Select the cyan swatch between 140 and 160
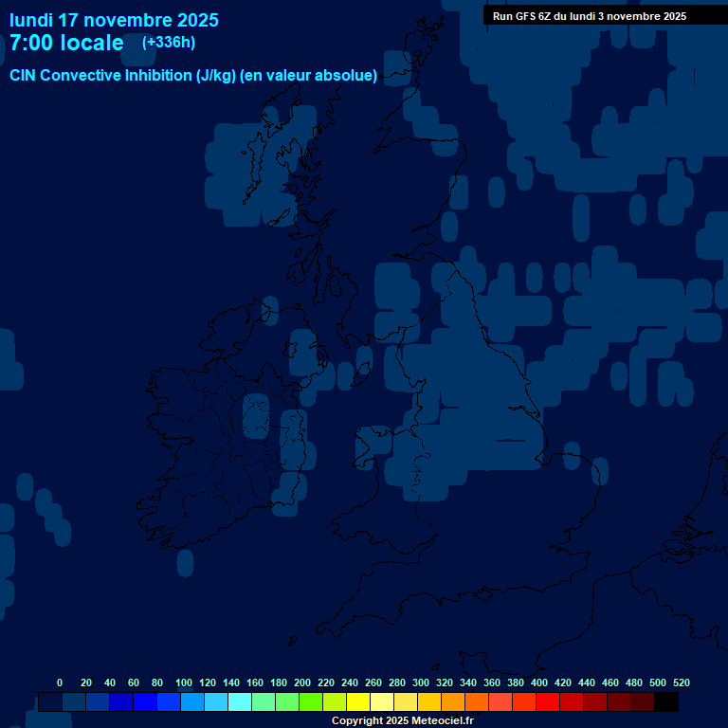 [240, 702]
